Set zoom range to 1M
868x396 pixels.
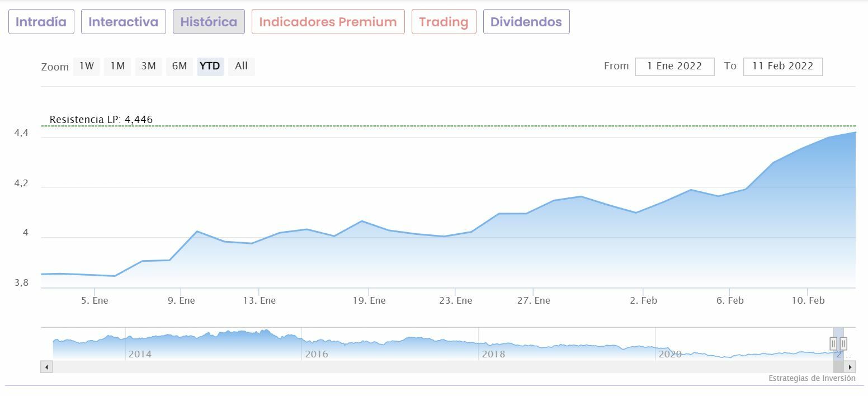pyautogui.click(x=117, y=66)
